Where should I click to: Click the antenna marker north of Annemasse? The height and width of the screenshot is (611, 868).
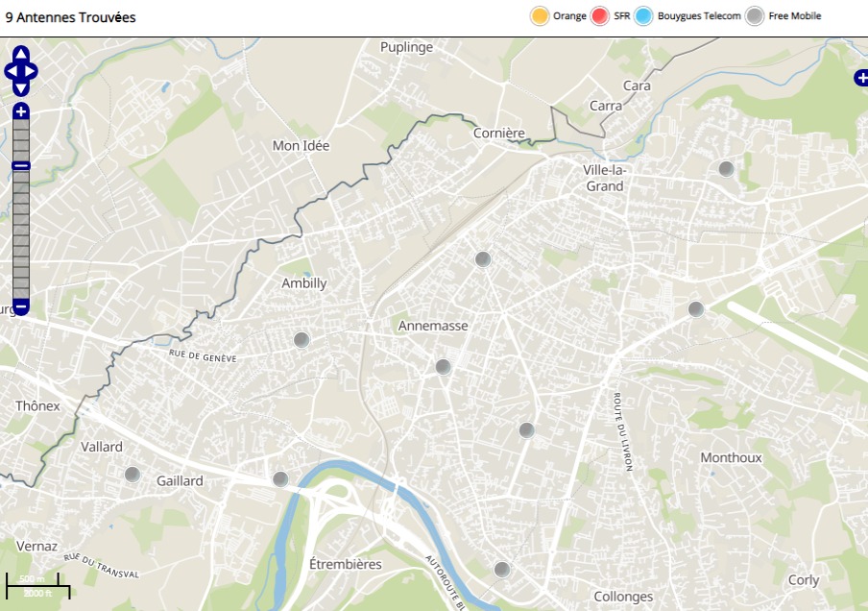(x=483, y=258)
